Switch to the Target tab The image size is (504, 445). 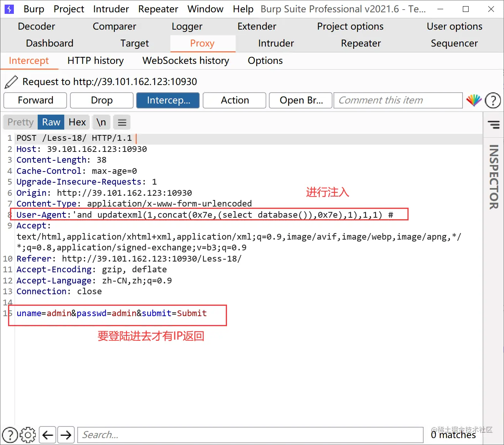pyautogui.click(x=134, y=43)
